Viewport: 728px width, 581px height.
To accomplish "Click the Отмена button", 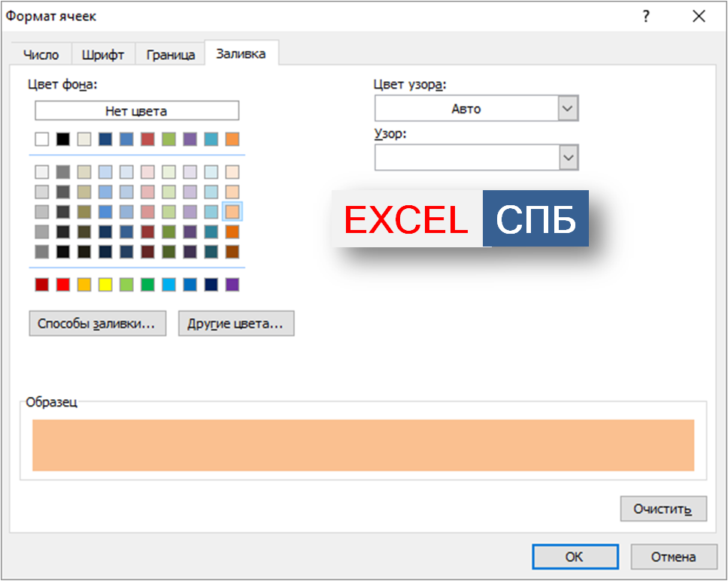I will tap(673, 557).
